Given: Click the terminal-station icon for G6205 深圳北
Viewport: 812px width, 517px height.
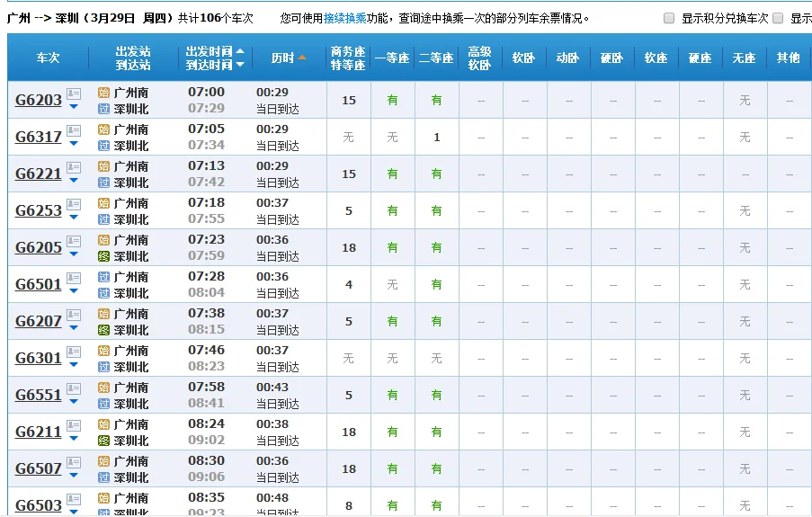Looking at the screenshot, I should pyautogui.click(x=103, y=256).
